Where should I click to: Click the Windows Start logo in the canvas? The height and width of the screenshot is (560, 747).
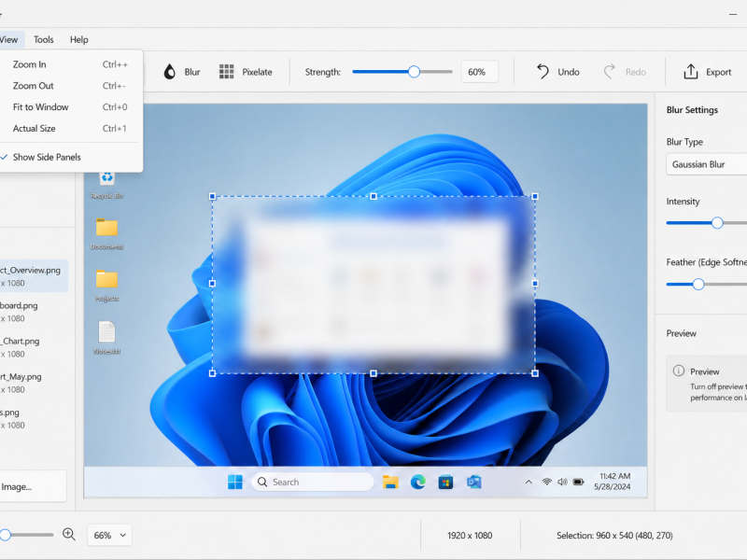(x=235, y=482)
